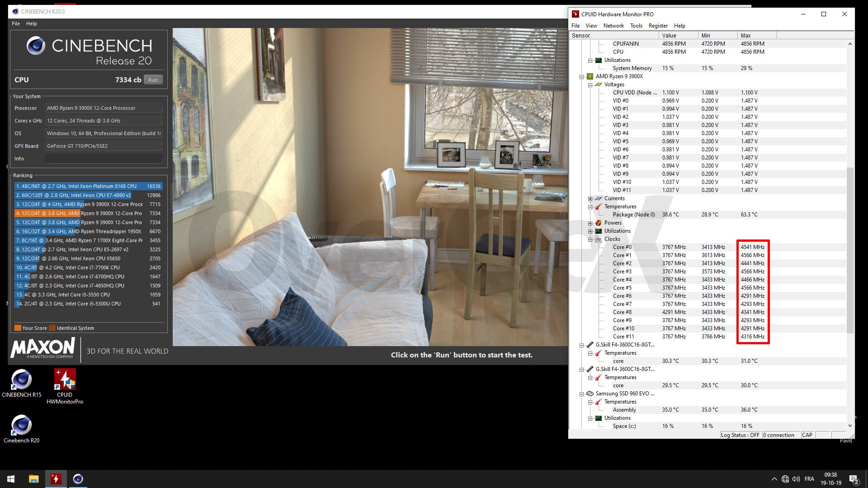This screenshot has width=868, height=488.
Task: Open CPUID HWMonitorPro desktop shortcut
Action: [65, 386]
